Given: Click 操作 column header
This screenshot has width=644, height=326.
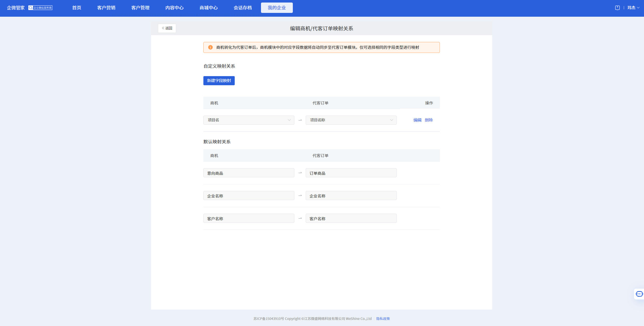Looking at the screenshot, I should [x=429, y=103].
